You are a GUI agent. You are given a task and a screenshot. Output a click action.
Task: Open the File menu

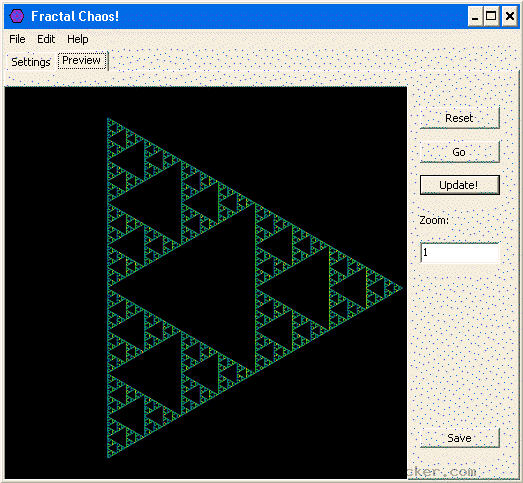[x=17, y=39]
